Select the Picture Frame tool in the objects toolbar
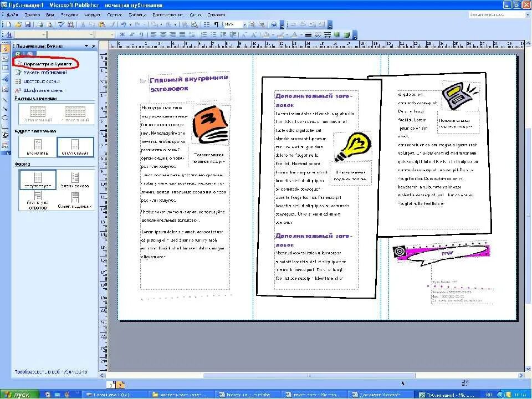This screenshot has width=532, height=399. click(x=5, y=90)
